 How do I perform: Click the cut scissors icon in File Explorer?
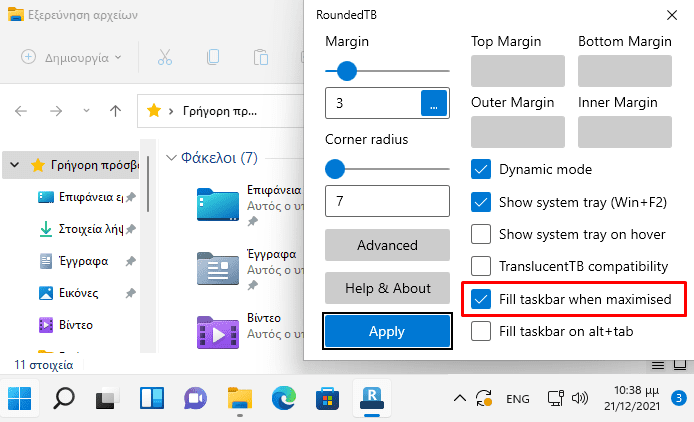(165, 58)
